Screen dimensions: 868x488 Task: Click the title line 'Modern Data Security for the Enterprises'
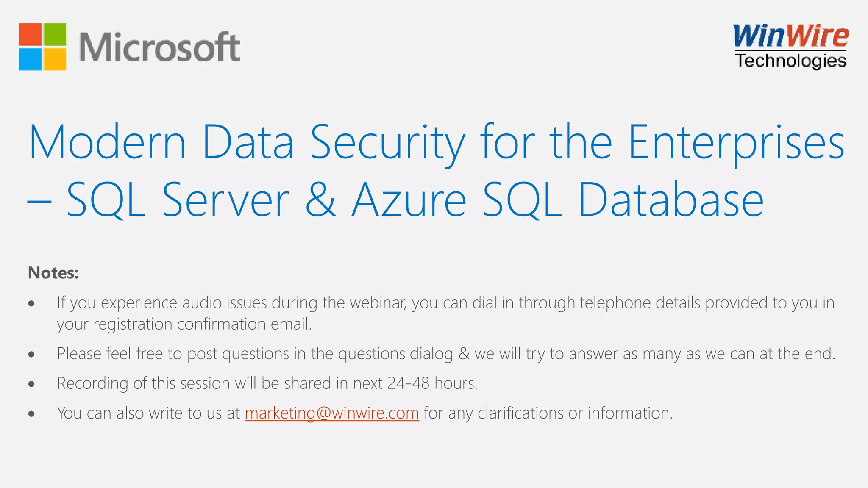tap(437, 142)
